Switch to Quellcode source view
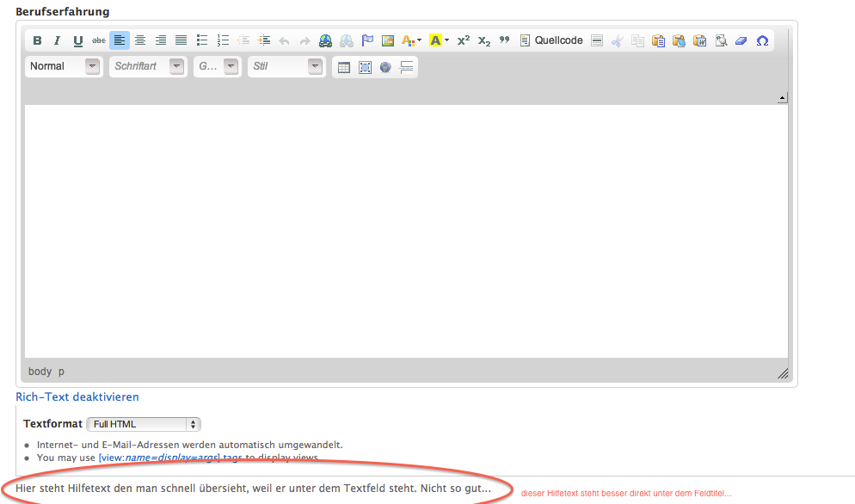The width and height of the screenshot is (855, 504). point(551,40)
